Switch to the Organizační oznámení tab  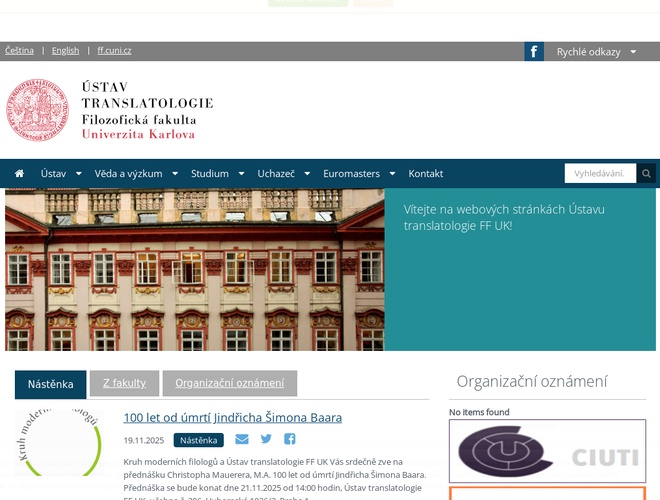[229, 383]
